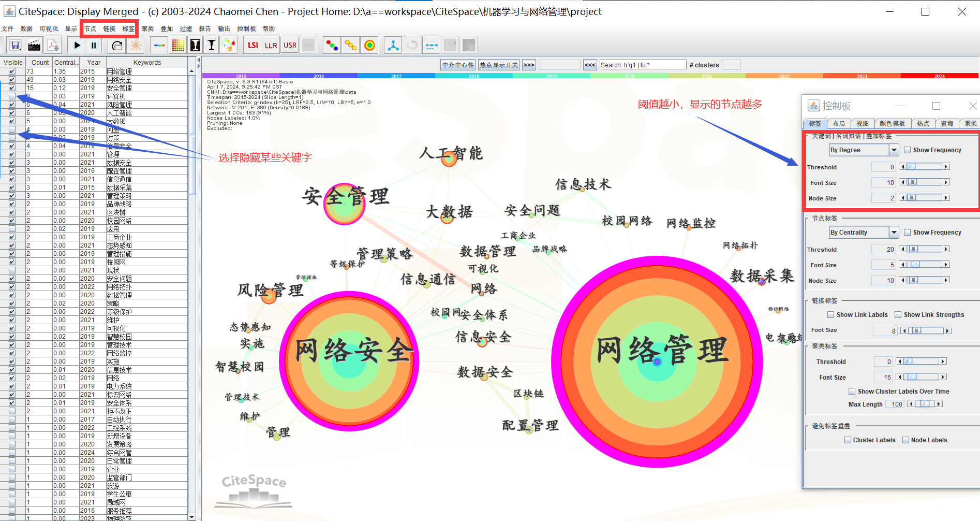This screenshot has width=980, height=521.
Task: Open the 控制板 menu
Action: [x=246, y=29]
